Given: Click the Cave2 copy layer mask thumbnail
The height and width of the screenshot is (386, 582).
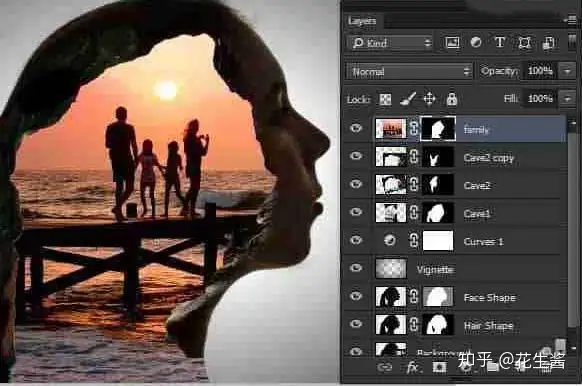Looking at the screenshot, I should point(438,156).
